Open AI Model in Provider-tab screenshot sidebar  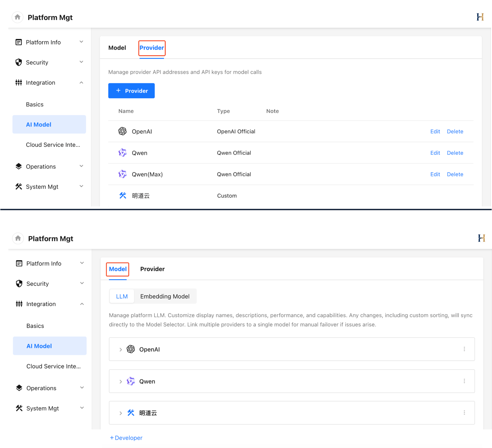[49, 124]
